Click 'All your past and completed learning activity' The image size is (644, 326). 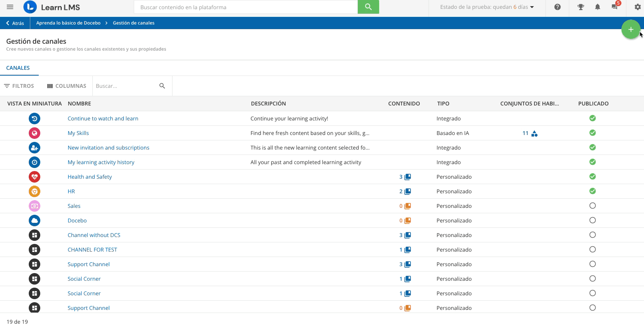[x=306, y=162]
